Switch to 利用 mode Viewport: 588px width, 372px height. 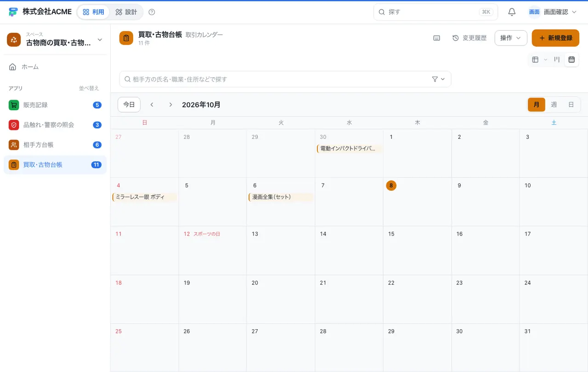(x=94, y=12)
